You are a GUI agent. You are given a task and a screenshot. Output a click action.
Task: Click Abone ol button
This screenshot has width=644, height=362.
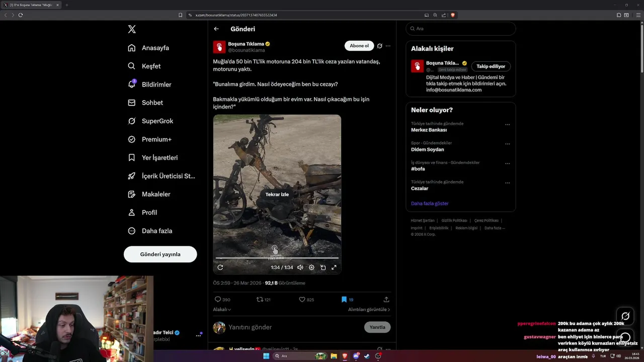coord(359,46)
